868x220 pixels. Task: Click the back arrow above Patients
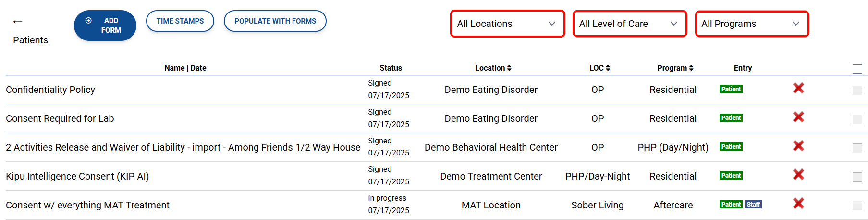18,22
